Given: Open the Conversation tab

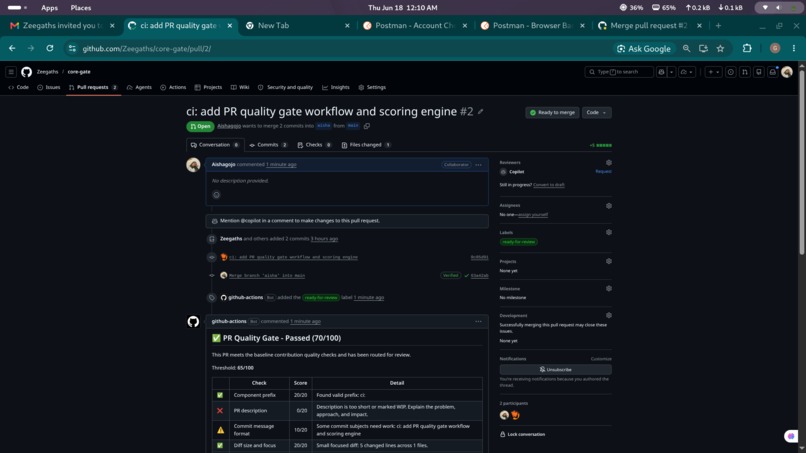Looking at the screenshot, I should click(x=215, y=145).
